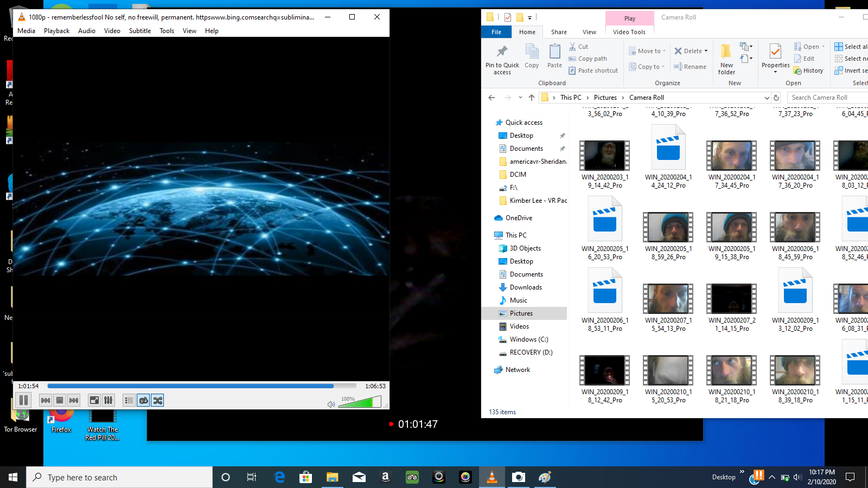Select video WIN_20200205_18_59_26_Pro
868x488 pixels.
[668, 236]
